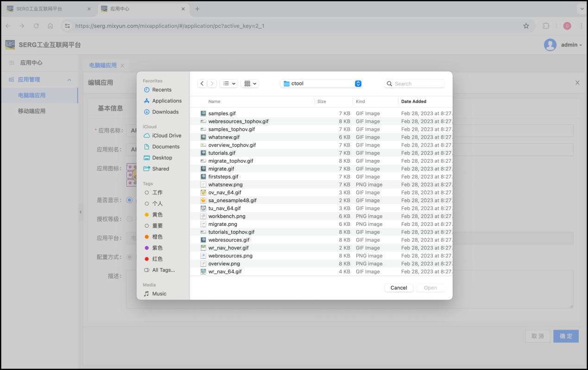Sort files by Name column header
Screen dimensions: 588x370
[214, 102]
